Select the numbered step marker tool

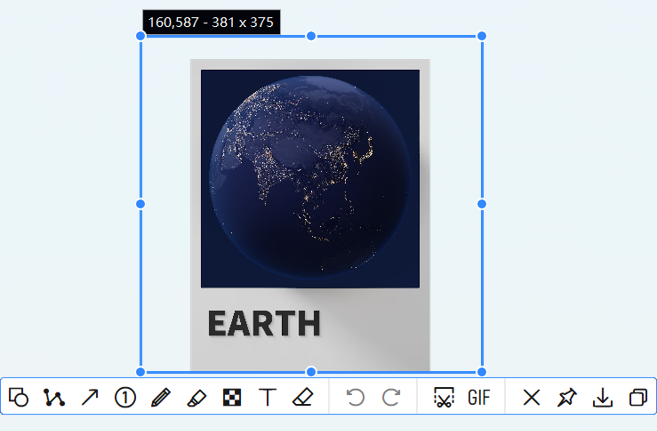pyautogui.click(x=125, y=397)
